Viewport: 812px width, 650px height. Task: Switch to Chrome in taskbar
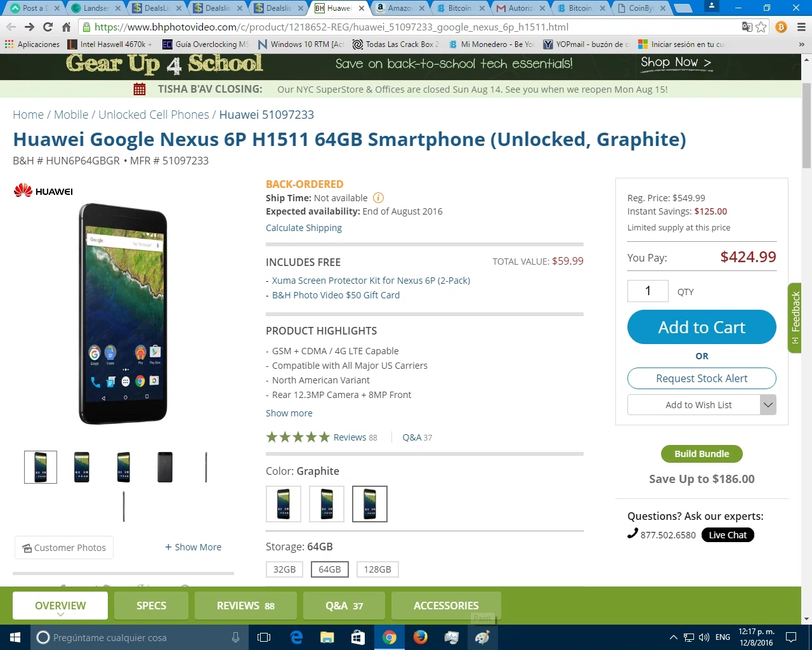point(390,637)
